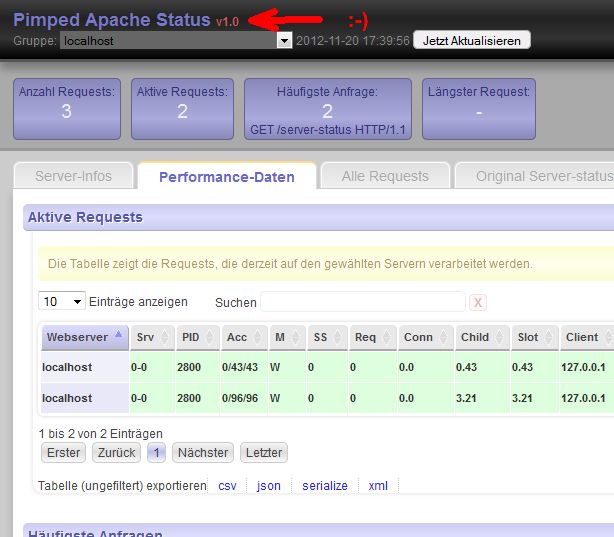Click the Längster Request tile
The width and height of the screenshot is (614, 537).
tap(479, 109)
